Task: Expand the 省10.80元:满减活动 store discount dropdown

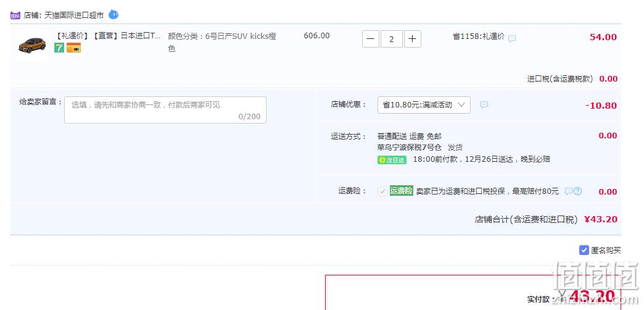Action: pyautogui.click(x=424, y=105)
